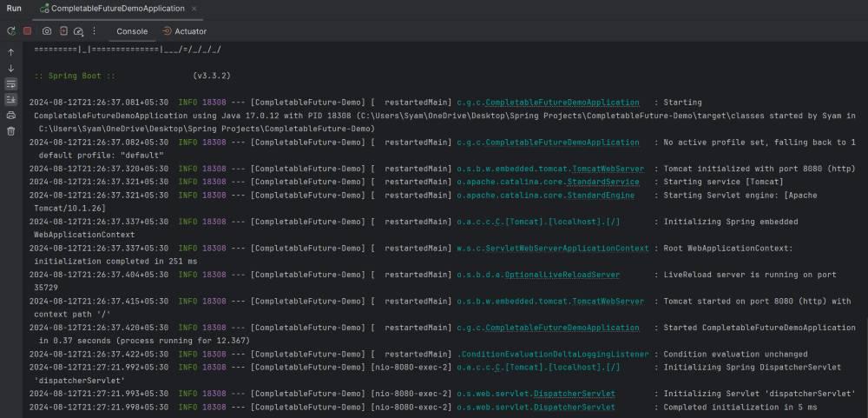
Task: Click "context path '/'" text
Action: click(73, 315)
